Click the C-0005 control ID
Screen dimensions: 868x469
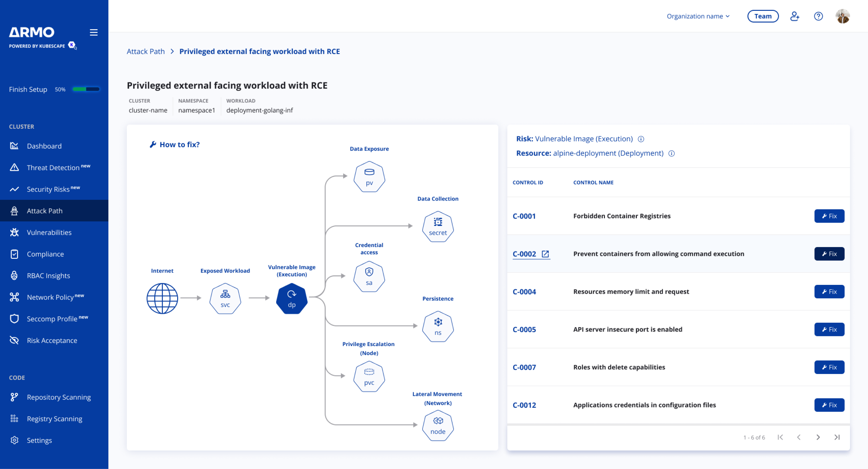tap(524, 330)
